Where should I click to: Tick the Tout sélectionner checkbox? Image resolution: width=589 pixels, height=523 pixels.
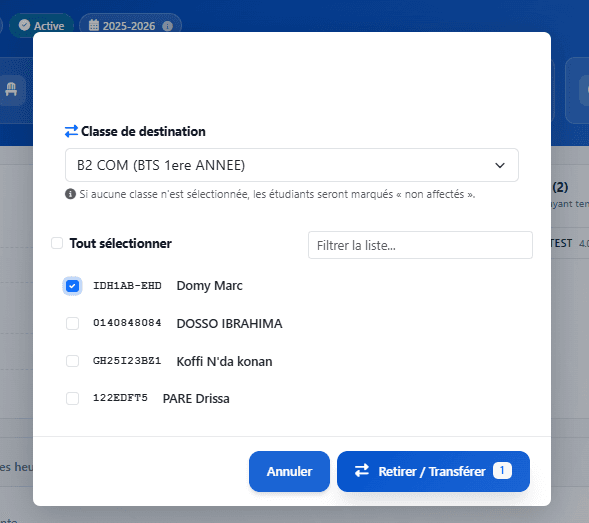tap(57, 243)
